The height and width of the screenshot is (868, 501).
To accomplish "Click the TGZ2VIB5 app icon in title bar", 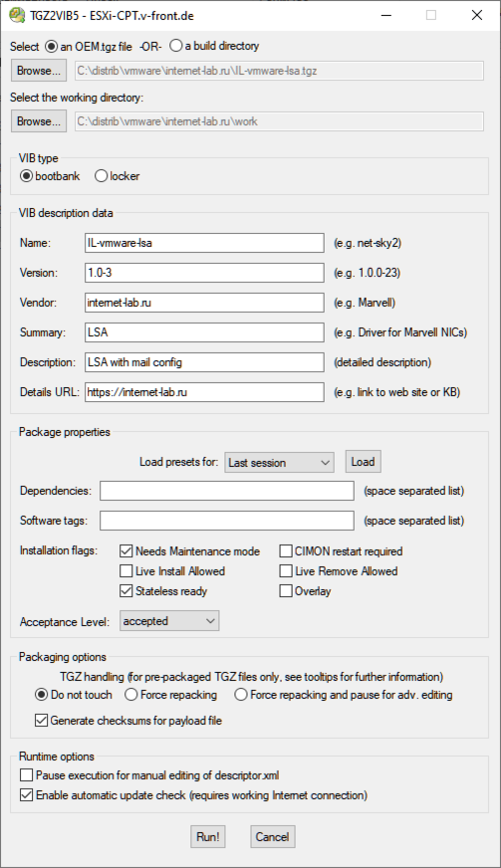I will coord(17,15).
